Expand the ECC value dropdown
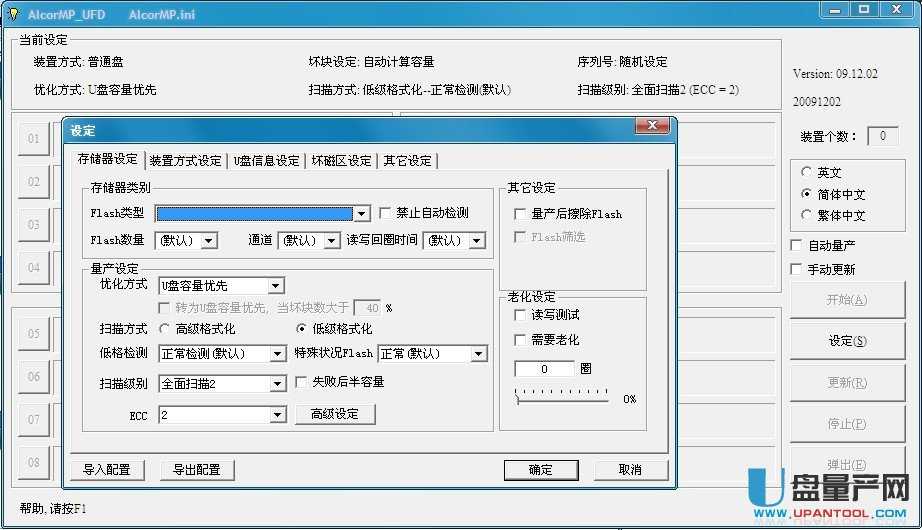This screenshot has width=922, height=530. point(277,414)
